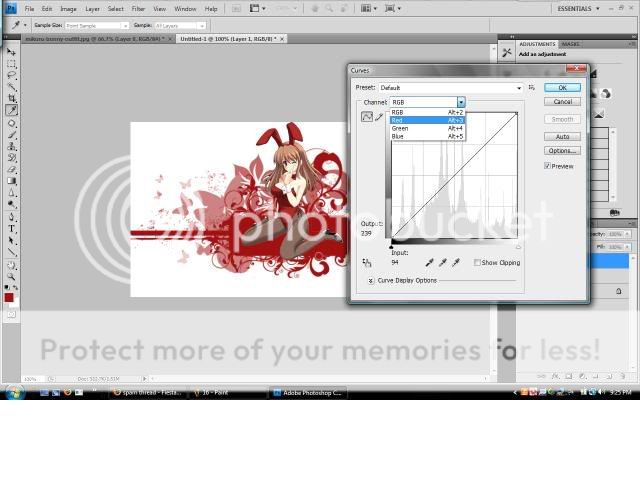Click the Channel dropdown arrow
The height and width of the screenshot is (485, 640).
(x=461, y=102)
